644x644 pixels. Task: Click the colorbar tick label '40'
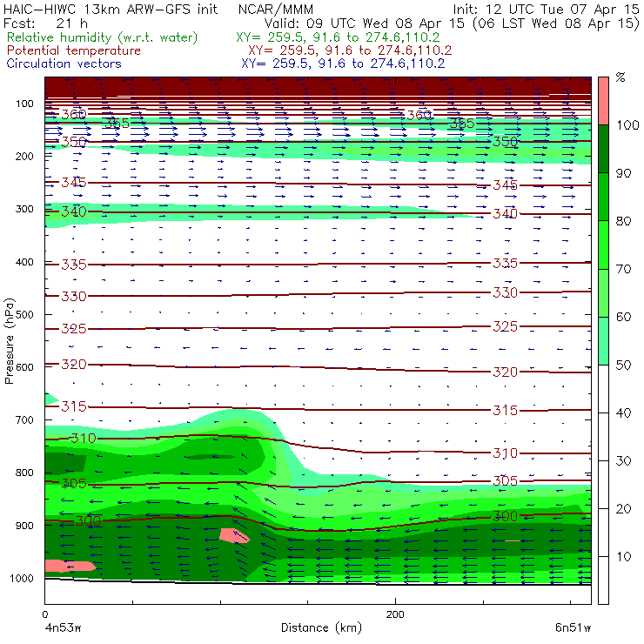(623, 413)
